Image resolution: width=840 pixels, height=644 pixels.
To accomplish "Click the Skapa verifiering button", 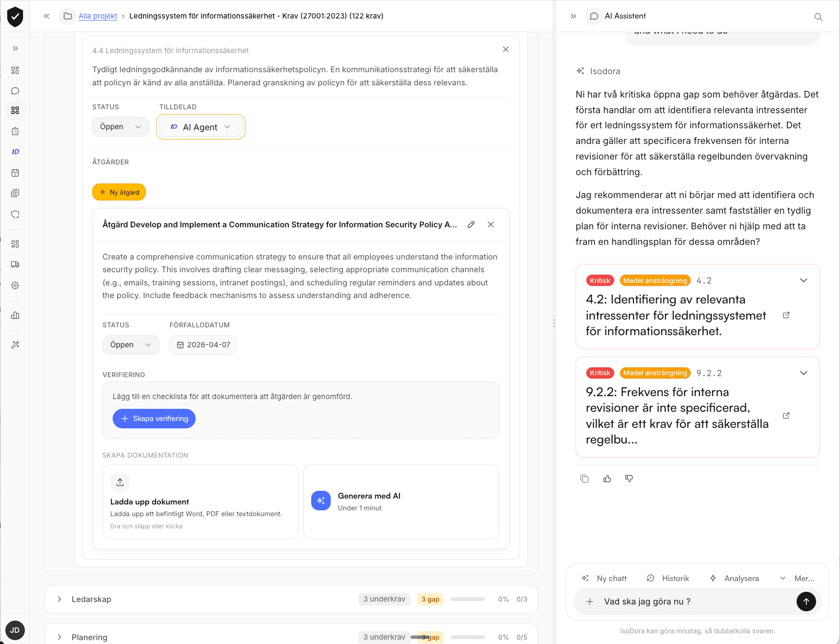I will [x=154, y=419].
